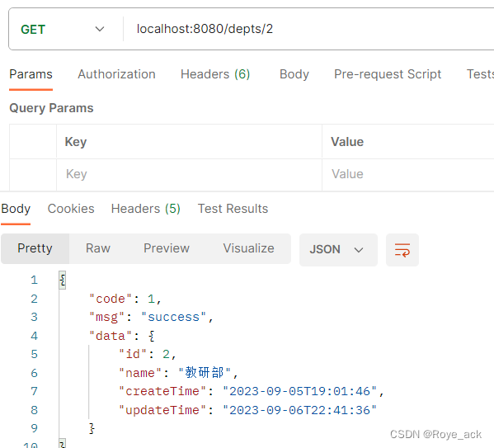Click the Key column header
The image size is (494, 448).
(x=76, y=142)
